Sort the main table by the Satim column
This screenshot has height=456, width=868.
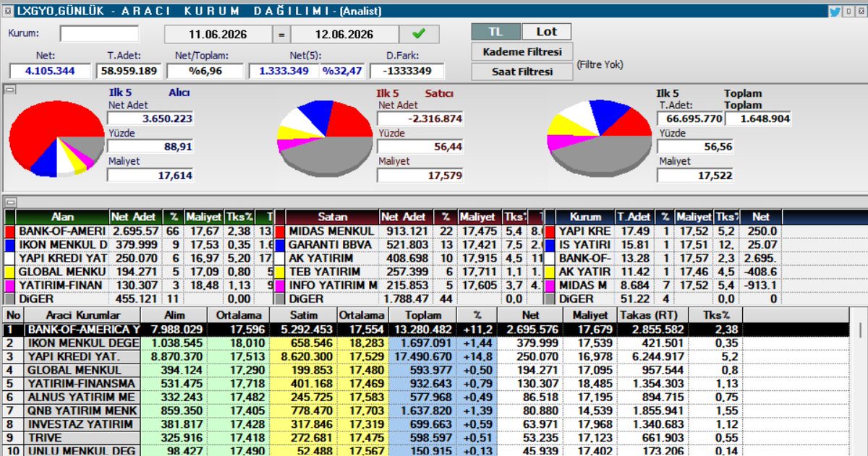(303, 315)
